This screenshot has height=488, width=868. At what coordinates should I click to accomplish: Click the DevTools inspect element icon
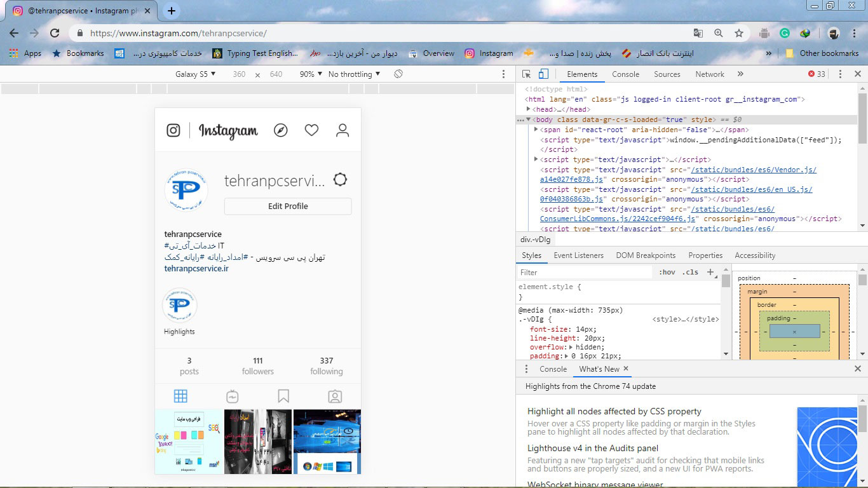(x=527, y=74)
